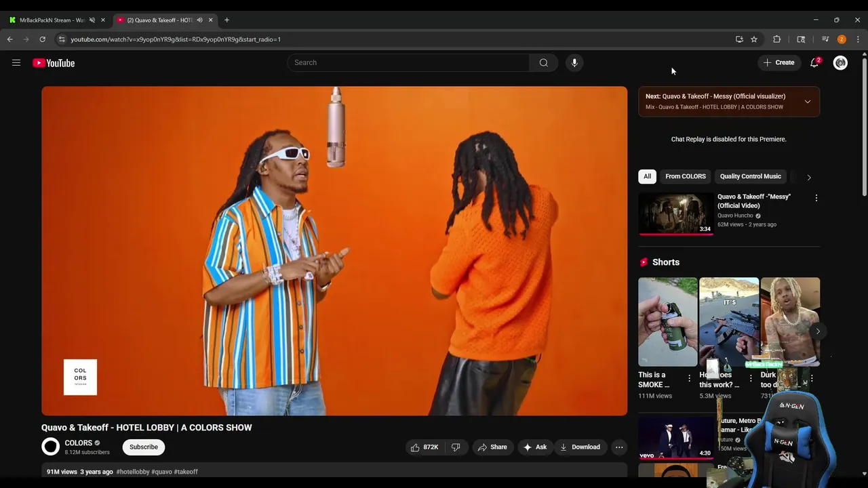Mute the Quavo & Takeoff tab audio icon
Screen dimensions: 868x488
tap(199, 20)
